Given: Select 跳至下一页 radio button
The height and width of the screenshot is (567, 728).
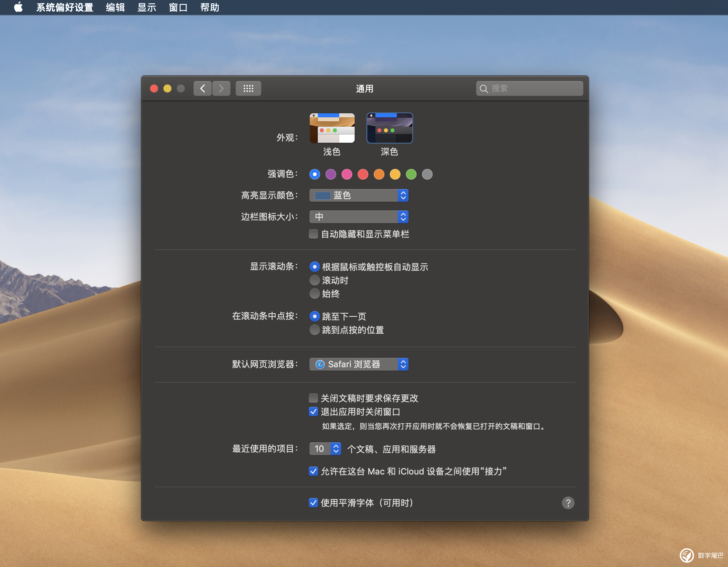Looking at the screenshot, I should [314, 316].
